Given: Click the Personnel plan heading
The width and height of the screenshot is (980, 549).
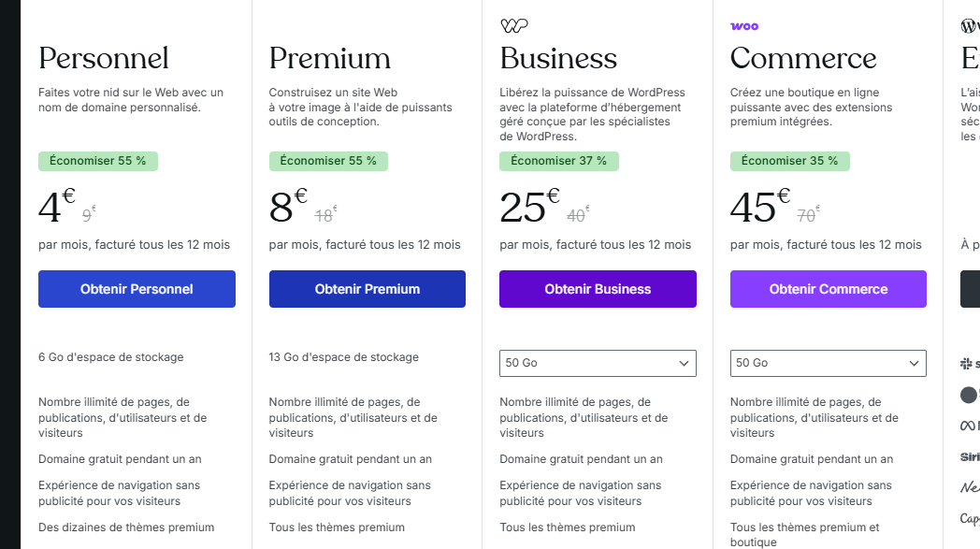Looking at the screenshot, I should [x=104, y=59].
